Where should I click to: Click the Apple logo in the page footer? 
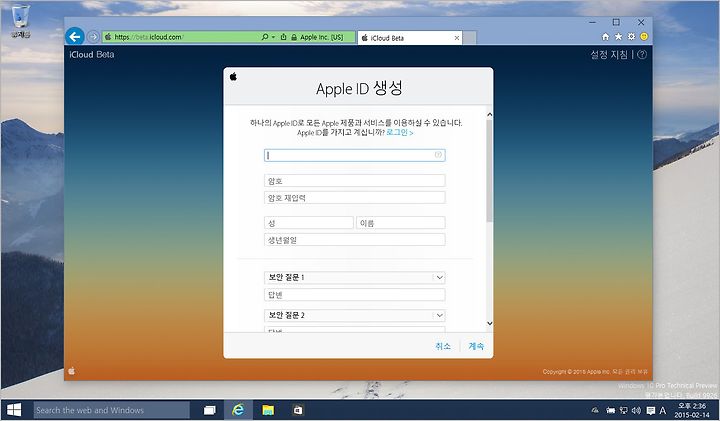72,371
